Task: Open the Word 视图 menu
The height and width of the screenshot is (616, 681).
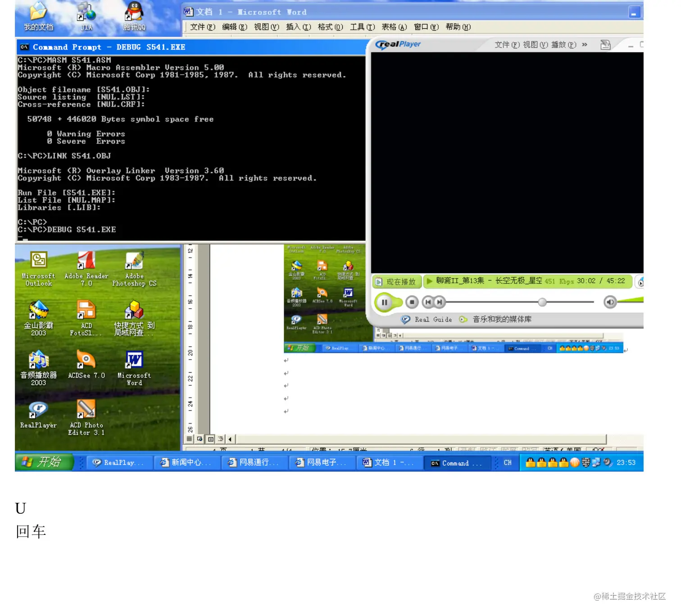Action: point(267,27)
